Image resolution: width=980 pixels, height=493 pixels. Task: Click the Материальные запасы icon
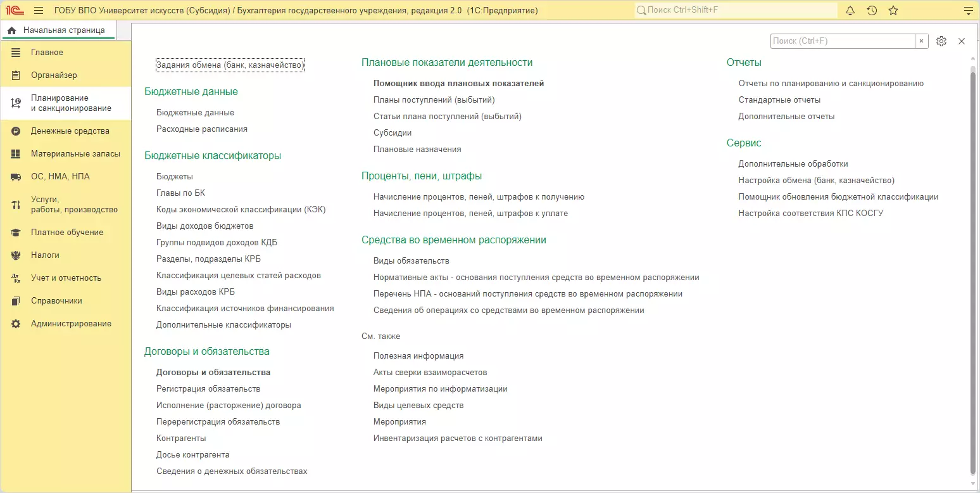click(x=16, y=154)
